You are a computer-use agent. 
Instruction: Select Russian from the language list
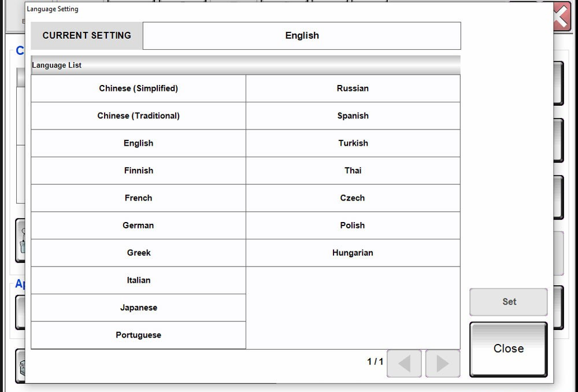click(x=353, y=88)
